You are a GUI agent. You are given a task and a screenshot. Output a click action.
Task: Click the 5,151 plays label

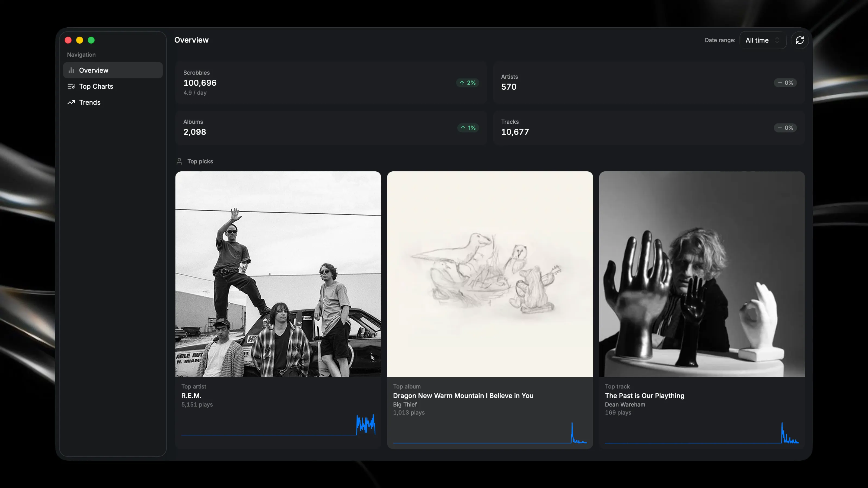point(197,404)
